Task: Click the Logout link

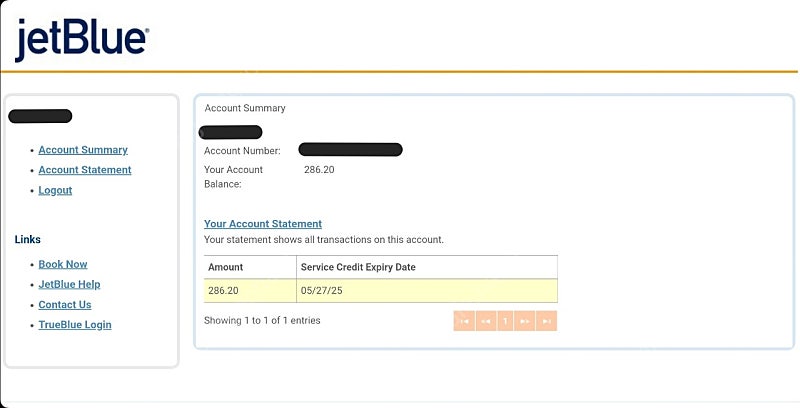Action: click(55, 190)
